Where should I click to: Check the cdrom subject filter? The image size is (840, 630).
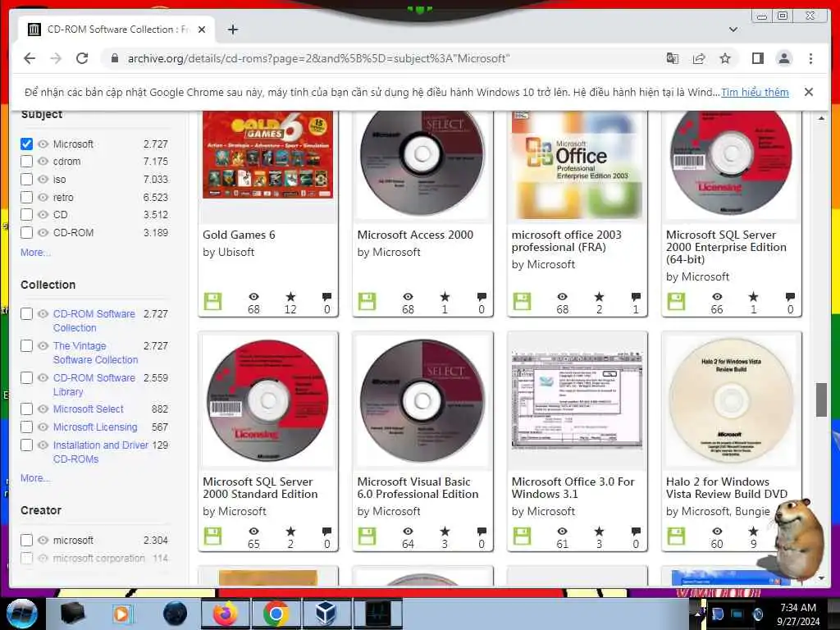(x=26, y=162)
